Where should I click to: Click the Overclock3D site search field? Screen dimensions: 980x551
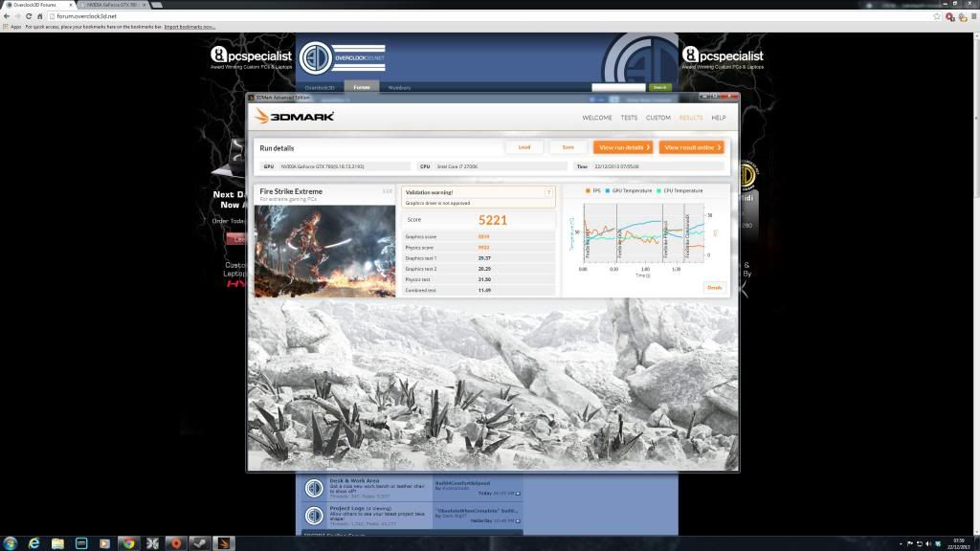coord(619,87)
